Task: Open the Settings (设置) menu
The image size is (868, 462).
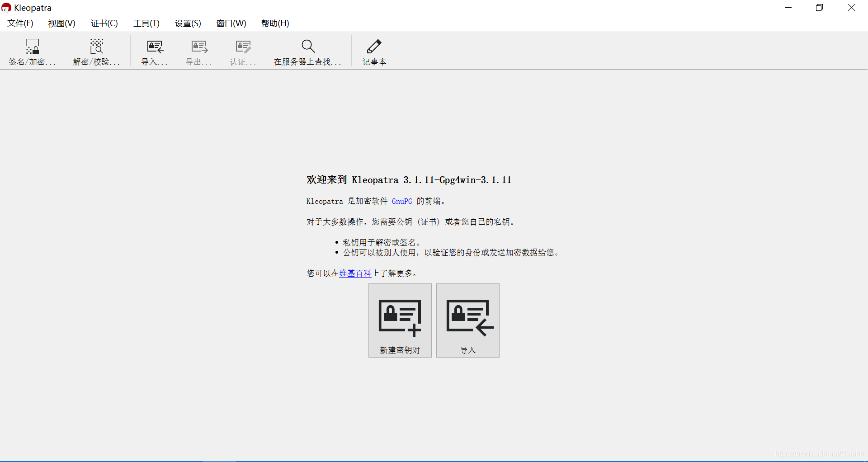Action: [188, 23]
